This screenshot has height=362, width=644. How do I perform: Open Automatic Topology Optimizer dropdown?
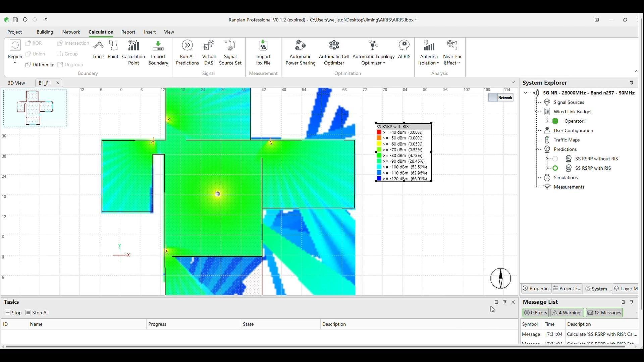(x=384, y=63)
